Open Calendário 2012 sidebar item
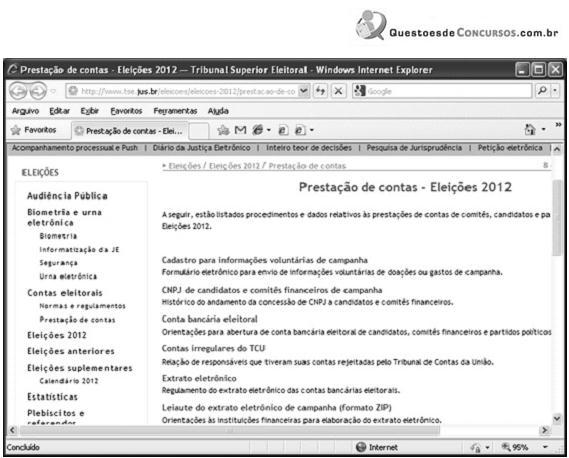 69,381
